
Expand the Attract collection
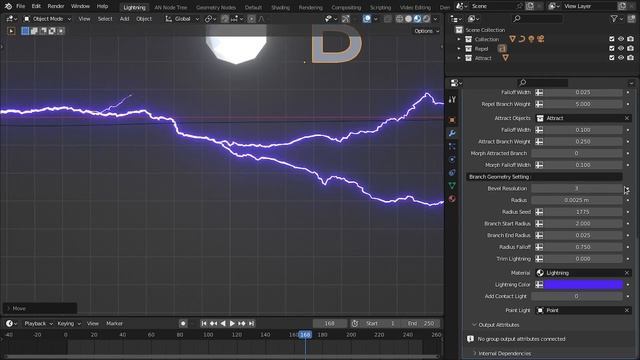pyautogui.click(x=459, y=58)
